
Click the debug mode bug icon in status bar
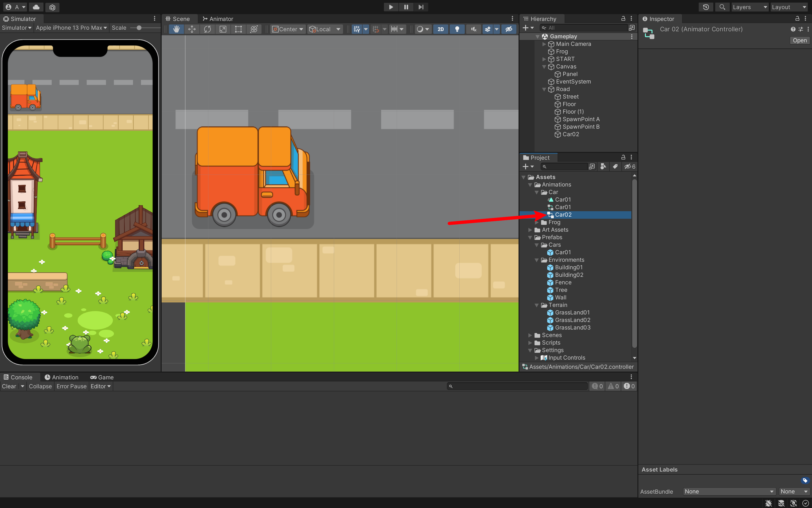pos(768,503)
